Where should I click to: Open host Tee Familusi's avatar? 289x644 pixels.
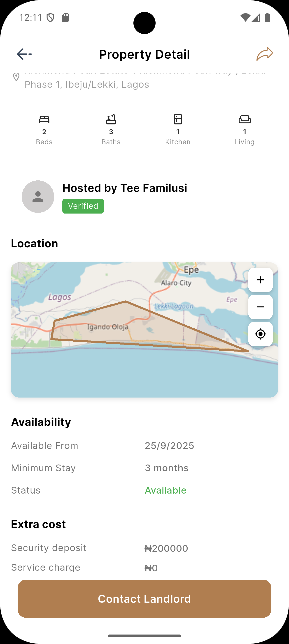(38, 196)
